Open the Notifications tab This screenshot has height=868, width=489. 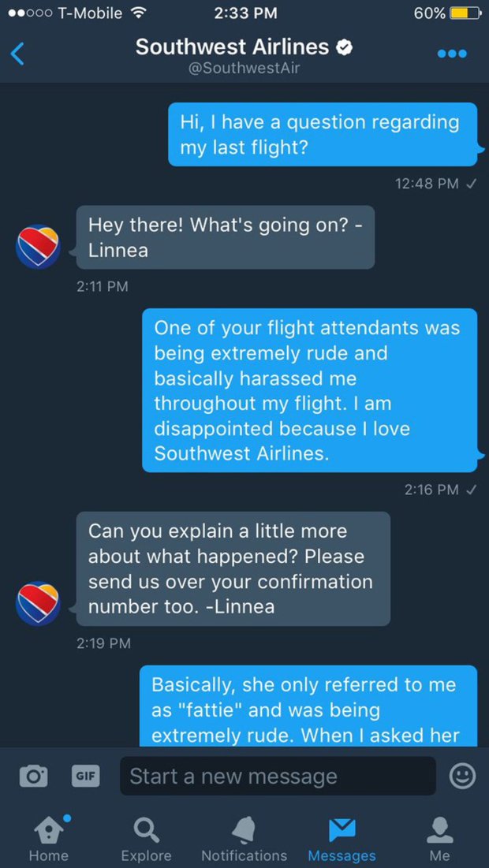[x=244, y=837]
